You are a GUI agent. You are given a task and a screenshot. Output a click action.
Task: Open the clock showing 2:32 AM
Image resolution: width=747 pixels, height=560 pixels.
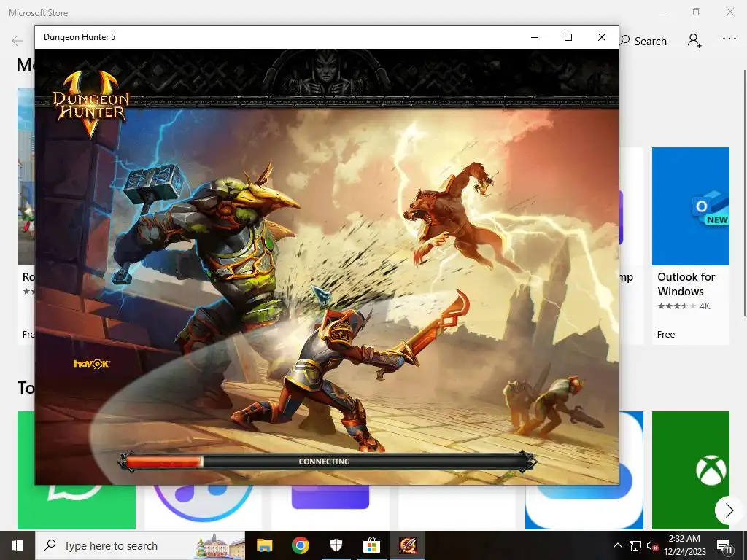684,545
